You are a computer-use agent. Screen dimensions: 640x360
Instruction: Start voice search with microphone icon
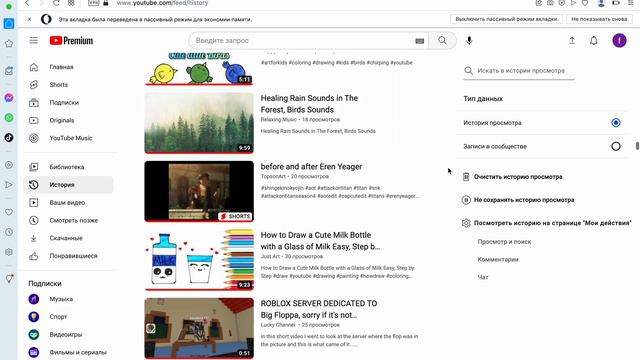(469, 40)
